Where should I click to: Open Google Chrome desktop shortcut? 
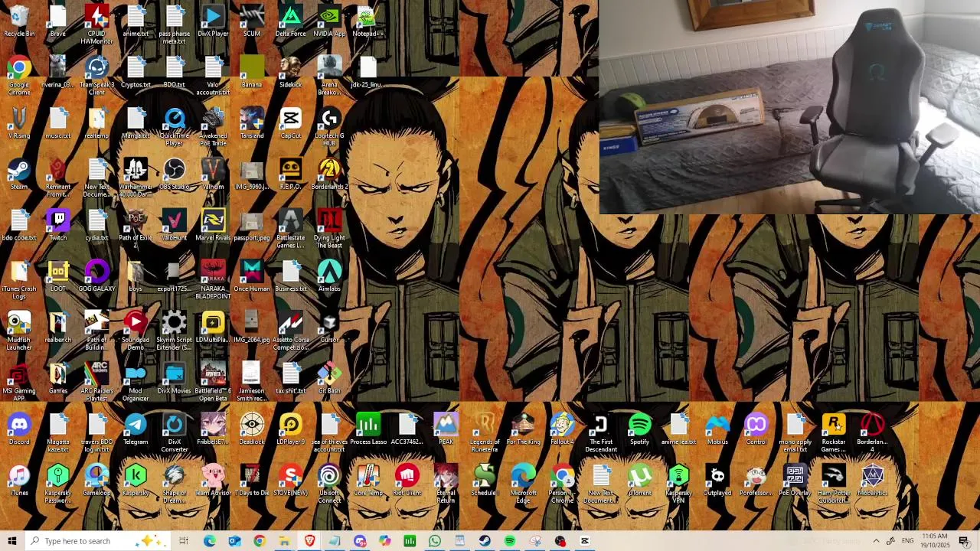pos(19,76)
